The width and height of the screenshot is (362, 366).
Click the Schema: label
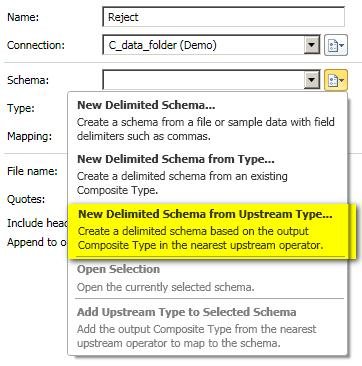(x=29, y=80)
